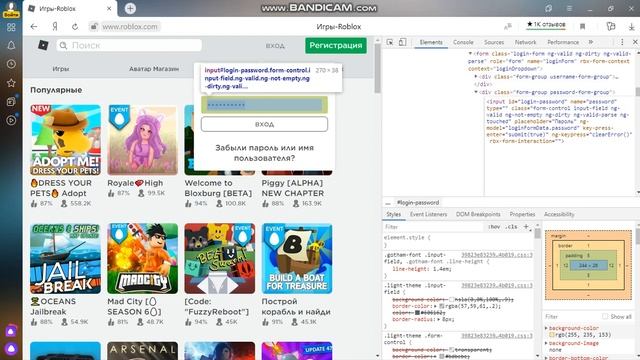Screen dimensions: 640x360
Task: Activate the DevTools inspect element picker
Action: tap(390, 42)
